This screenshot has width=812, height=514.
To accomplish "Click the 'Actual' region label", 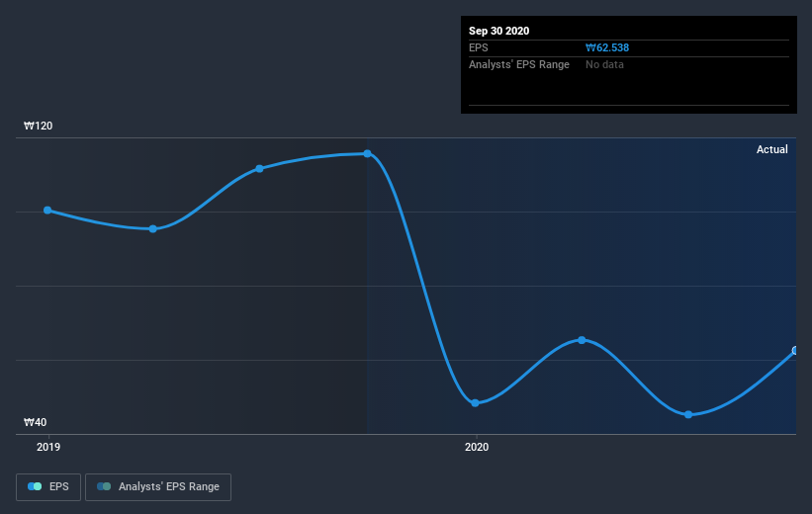I will pos(772,149).
